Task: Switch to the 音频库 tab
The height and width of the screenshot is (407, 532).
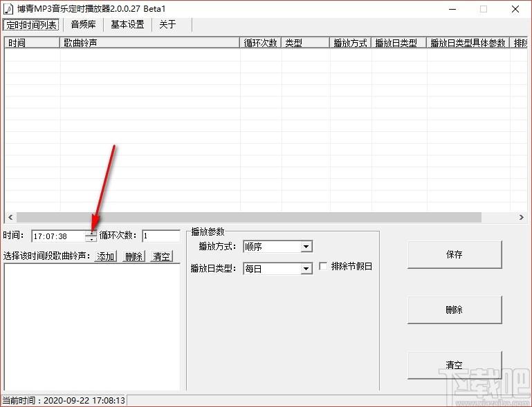Action: [x=83, y=25]
